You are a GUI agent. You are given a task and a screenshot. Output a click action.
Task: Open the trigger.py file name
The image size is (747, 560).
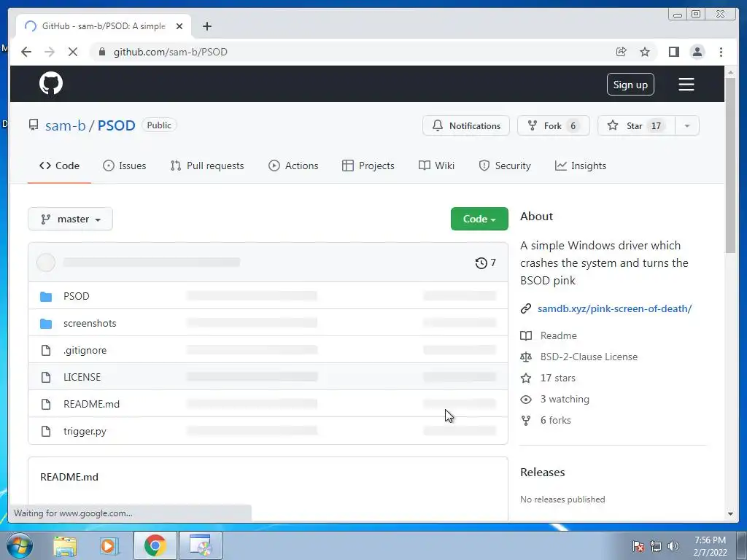coord(85,432)
